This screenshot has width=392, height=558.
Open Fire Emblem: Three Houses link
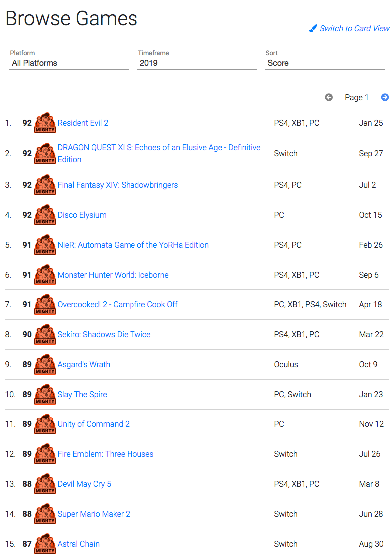(x=105, y=454)
